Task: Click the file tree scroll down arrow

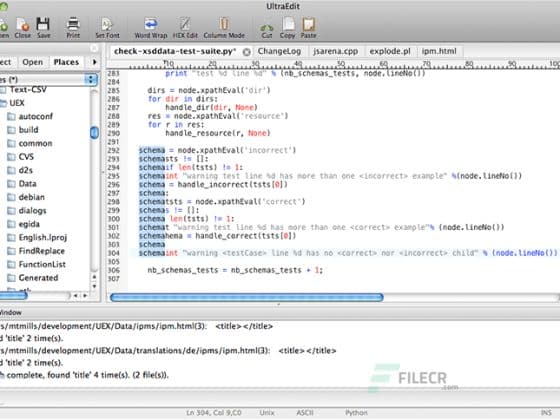Action: pos(94,286)
